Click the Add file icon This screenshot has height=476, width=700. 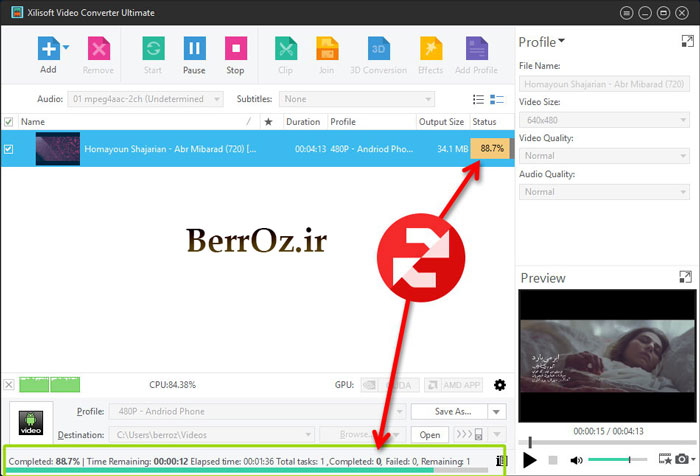pos(47,49)
